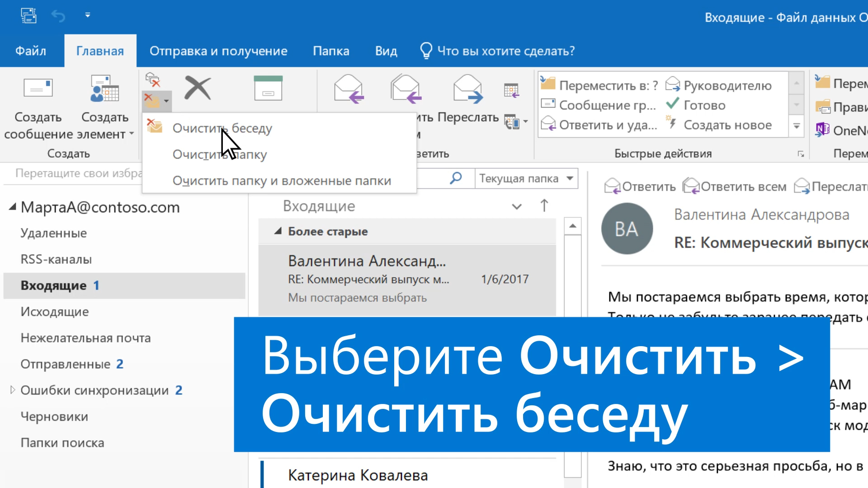The image size is (868, 488).
Task: Select the Входящие folder
Action: [x=124, y=286]
